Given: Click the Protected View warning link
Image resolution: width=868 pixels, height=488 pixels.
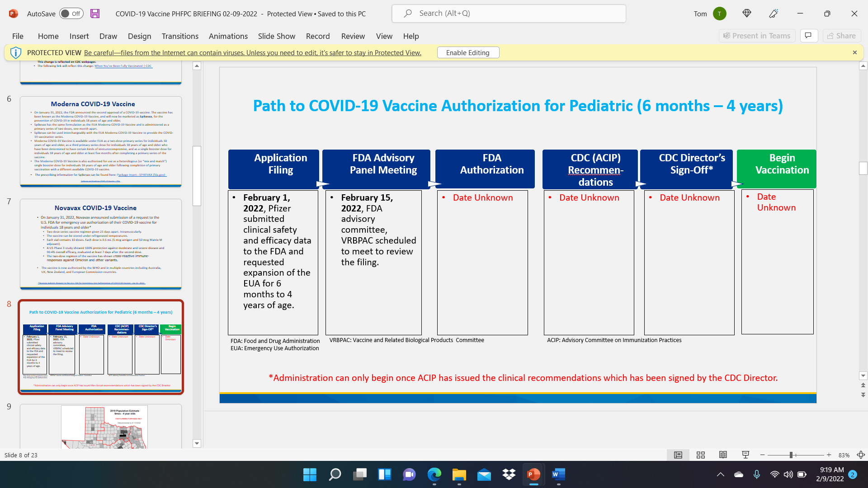Looking at the screenshot, I should click(x=252, y=53).
